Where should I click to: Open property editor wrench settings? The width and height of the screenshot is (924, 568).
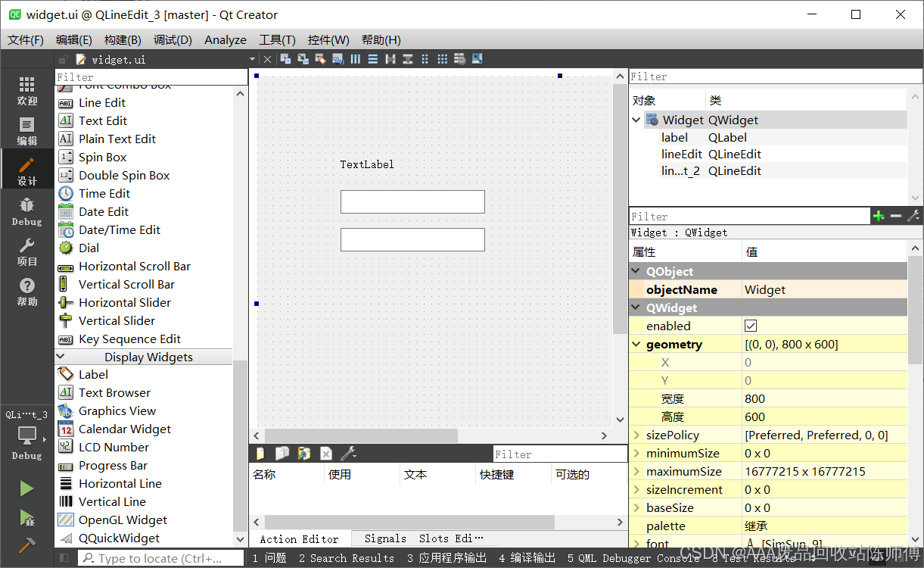tap(913, 217)
